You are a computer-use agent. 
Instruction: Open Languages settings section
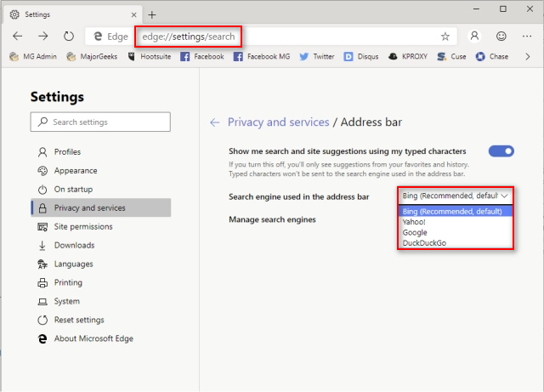[100, 264]
